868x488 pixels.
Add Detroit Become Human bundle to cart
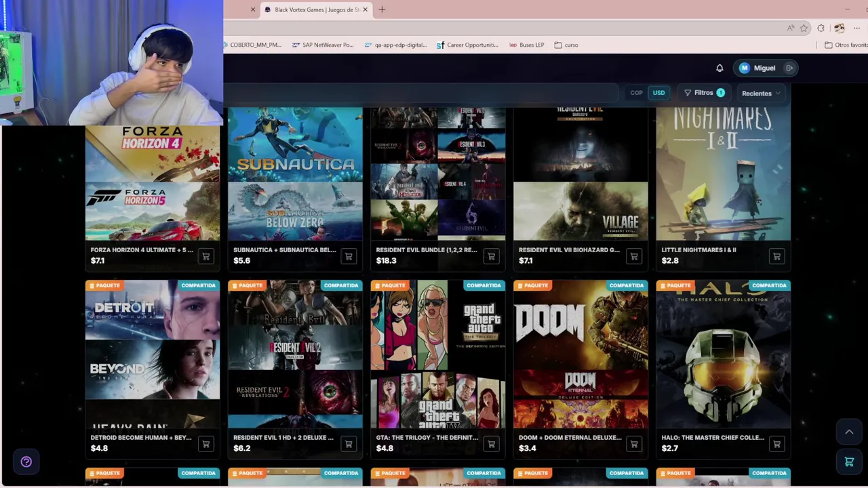205,445
